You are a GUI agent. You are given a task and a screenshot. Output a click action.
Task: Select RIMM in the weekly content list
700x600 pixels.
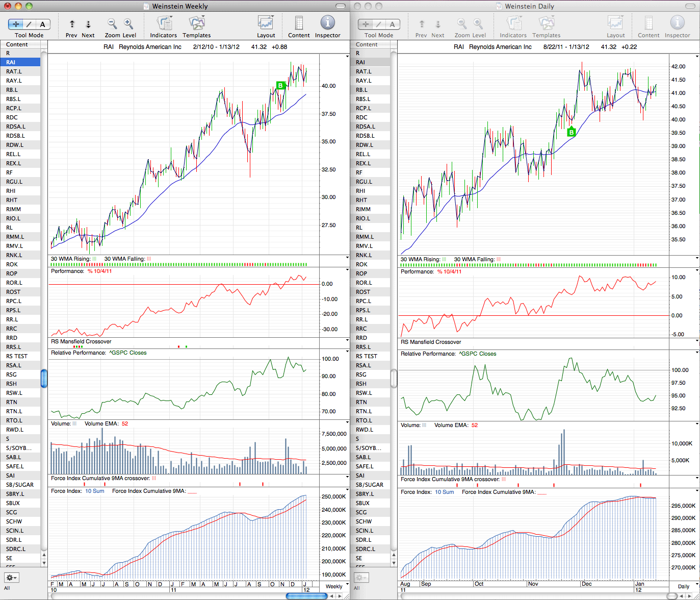point(20,209)
